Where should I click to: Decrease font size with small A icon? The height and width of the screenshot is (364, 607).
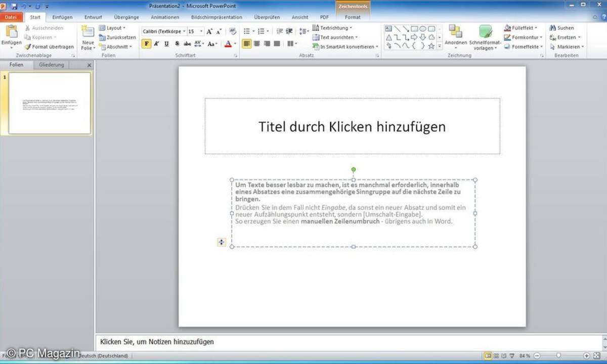(219, 31)
